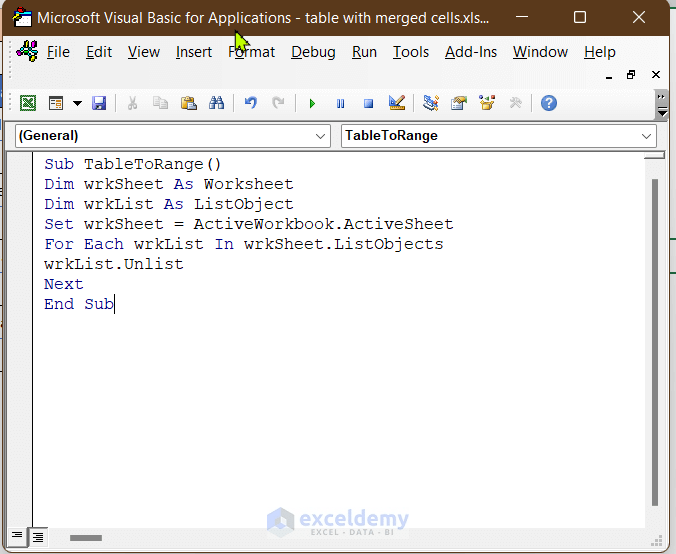This screenshot has width=676, height=554.
Task: Open the File menu
Action: click(58, 52)
